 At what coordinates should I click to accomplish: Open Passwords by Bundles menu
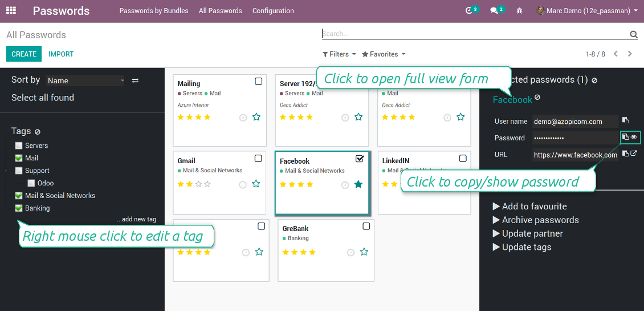click(x=154, y=11)
